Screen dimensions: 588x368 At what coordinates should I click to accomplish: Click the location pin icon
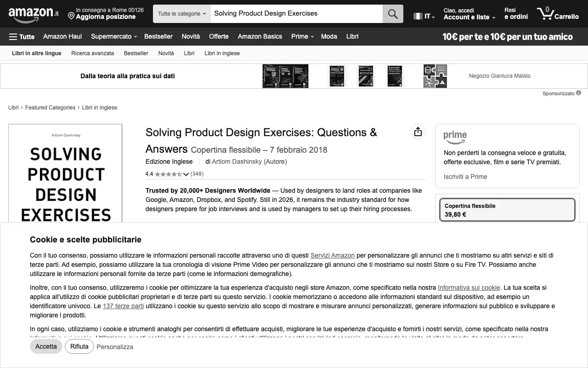tap(71, 16)
